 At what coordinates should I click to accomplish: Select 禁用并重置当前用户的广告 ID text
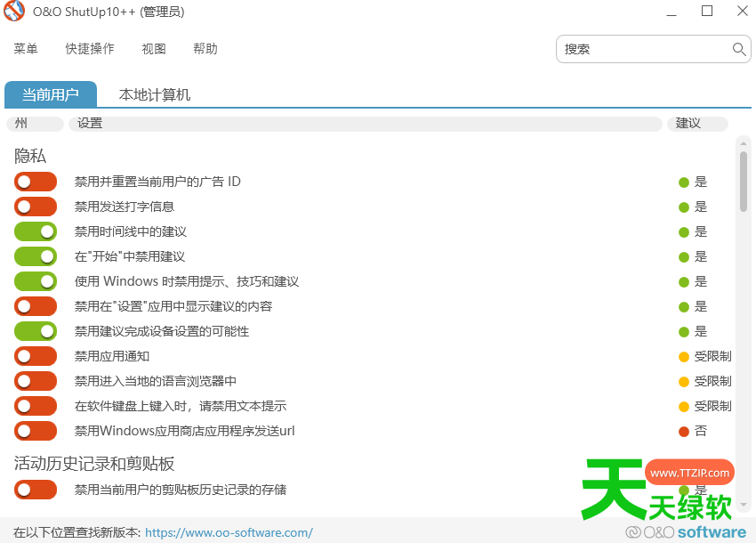pos(157,182)
